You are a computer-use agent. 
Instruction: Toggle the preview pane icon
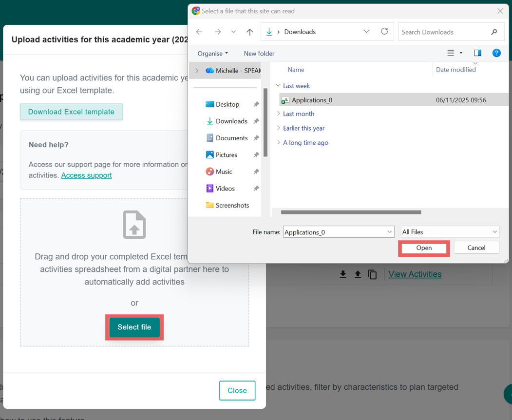477,53
